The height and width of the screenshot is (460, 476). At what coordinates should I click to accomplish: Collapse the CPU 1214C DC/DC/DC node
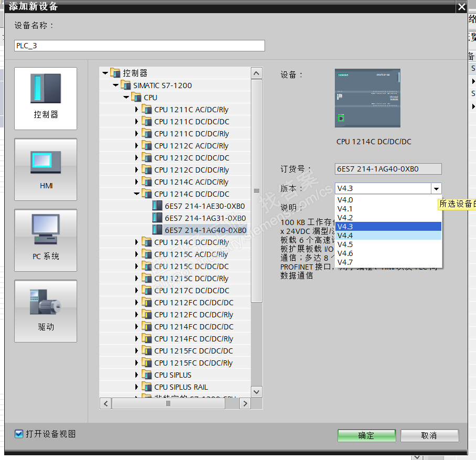136,194
